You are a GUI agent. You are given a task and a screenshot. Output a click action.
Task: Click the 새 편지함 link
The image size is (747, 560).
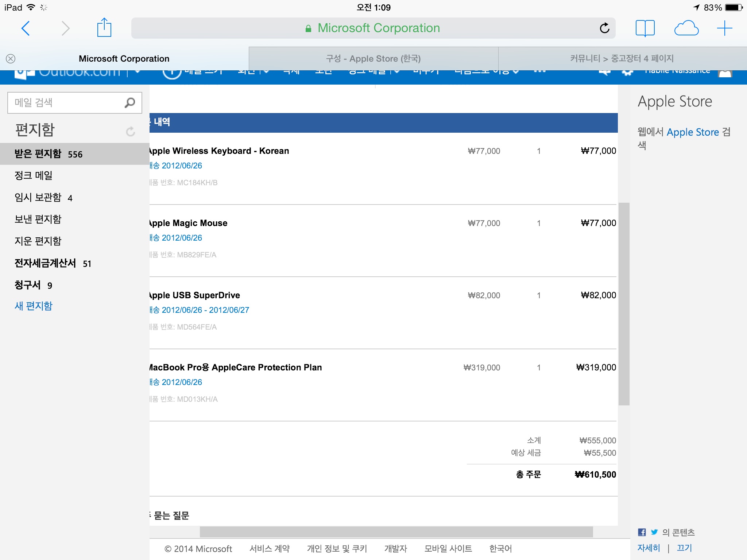(34, 306)
